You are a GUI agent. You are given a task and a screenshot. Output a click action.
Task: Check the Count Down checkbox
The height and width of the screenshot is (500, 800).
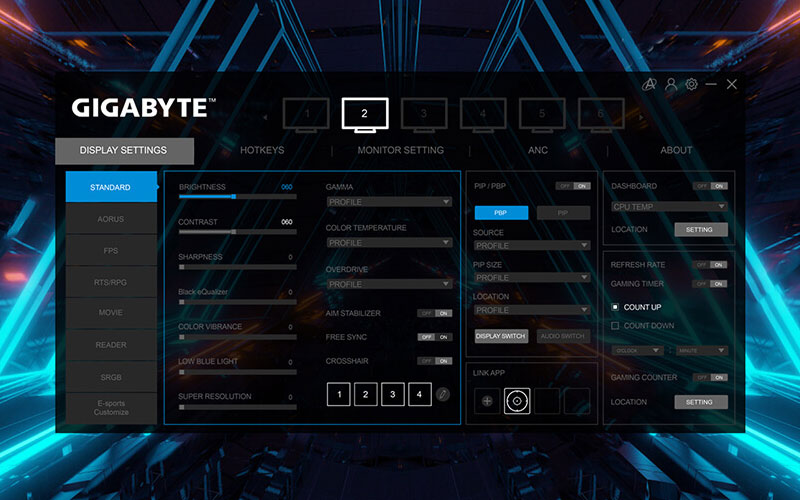(615, 326)
